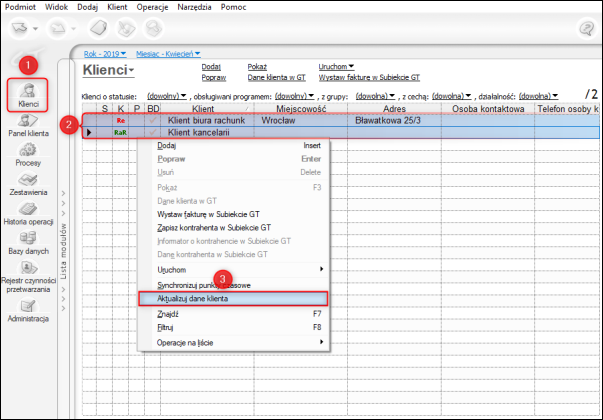Click the Dane klienta w GT link

(x=277, y=77)
